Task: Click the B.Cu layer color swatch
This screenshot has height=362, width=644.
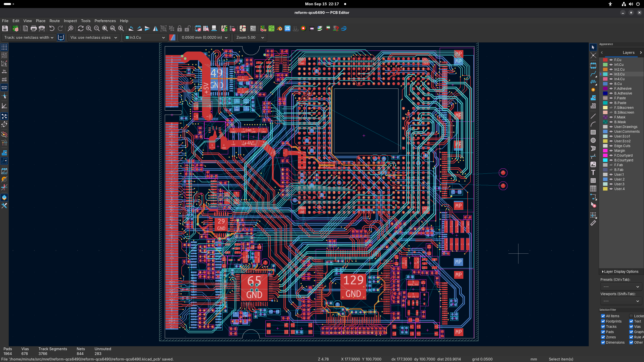Action: click(605, 84)
